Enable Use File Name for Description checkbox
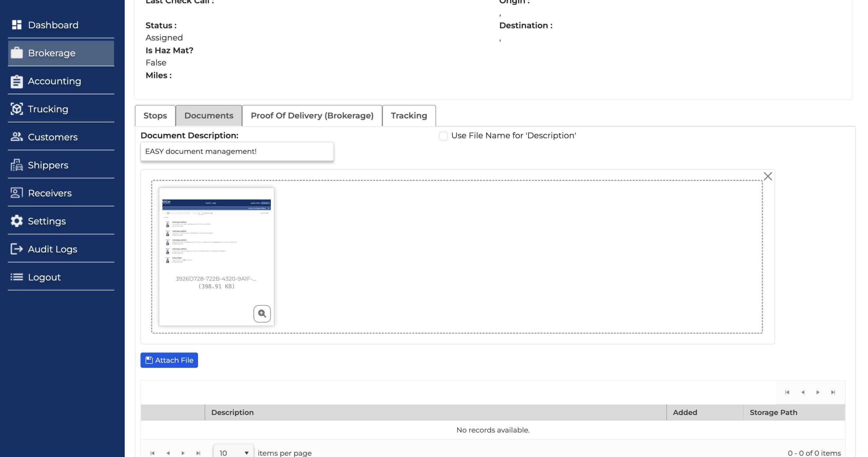This screenshot has width=868, height=457. [x=443, y=136]
